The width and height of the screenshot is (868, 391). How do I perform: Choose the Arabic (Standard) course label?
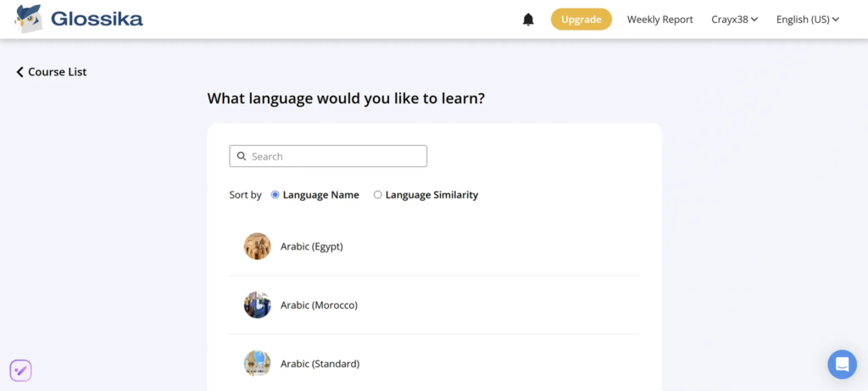coord(320,364)
